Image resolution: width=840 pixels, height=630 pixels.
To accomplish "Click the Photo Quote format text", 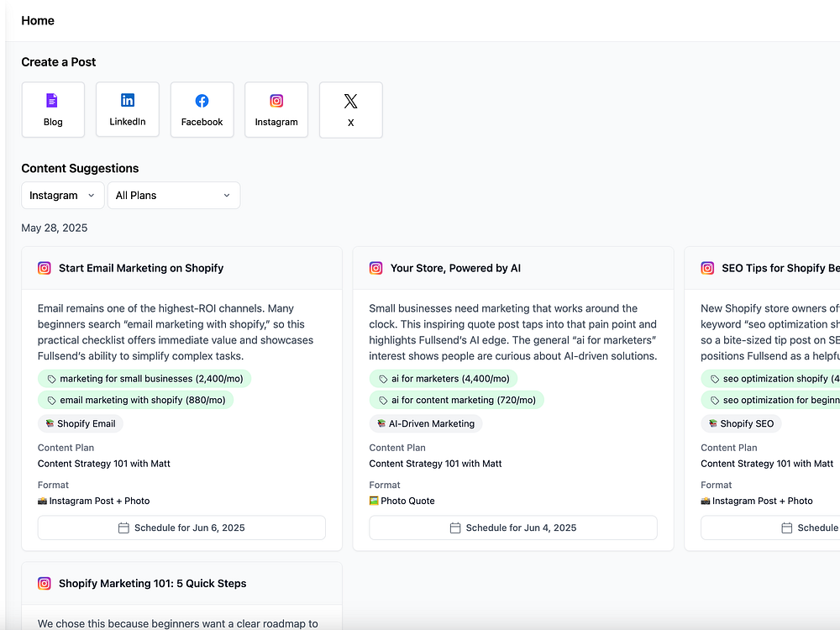I will tap(407, 501).
